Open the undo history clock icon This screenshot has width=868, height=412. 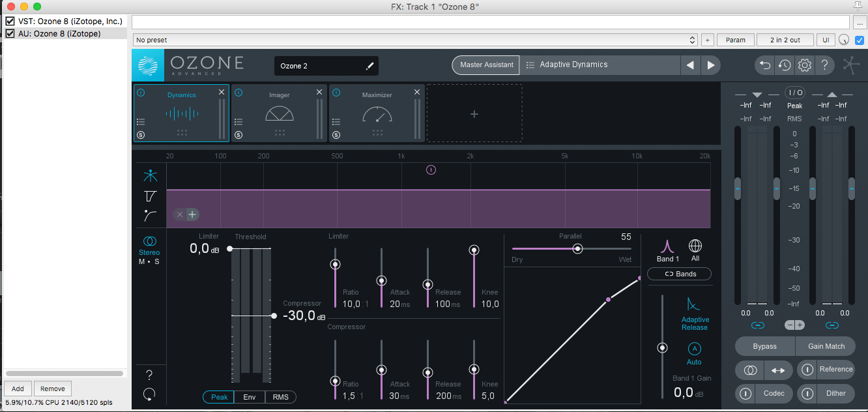coord(785,65)
